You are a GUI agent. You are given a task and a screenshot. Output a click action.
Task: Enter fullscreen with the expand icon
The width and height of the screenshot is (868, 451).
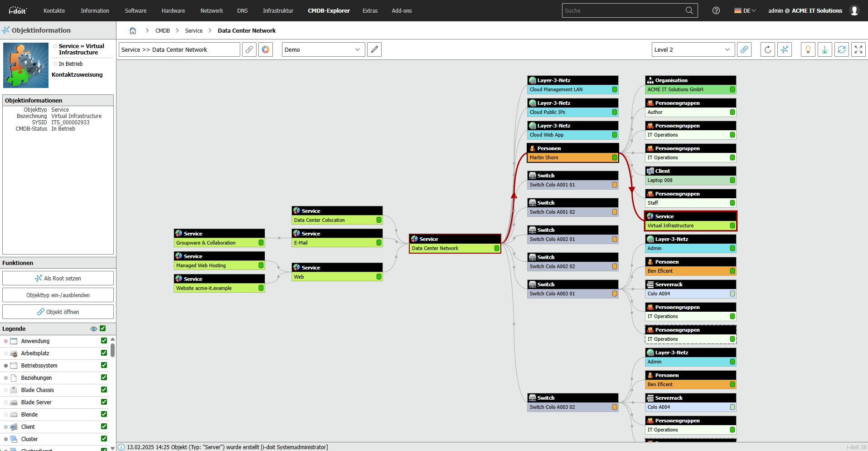(858, 50)
